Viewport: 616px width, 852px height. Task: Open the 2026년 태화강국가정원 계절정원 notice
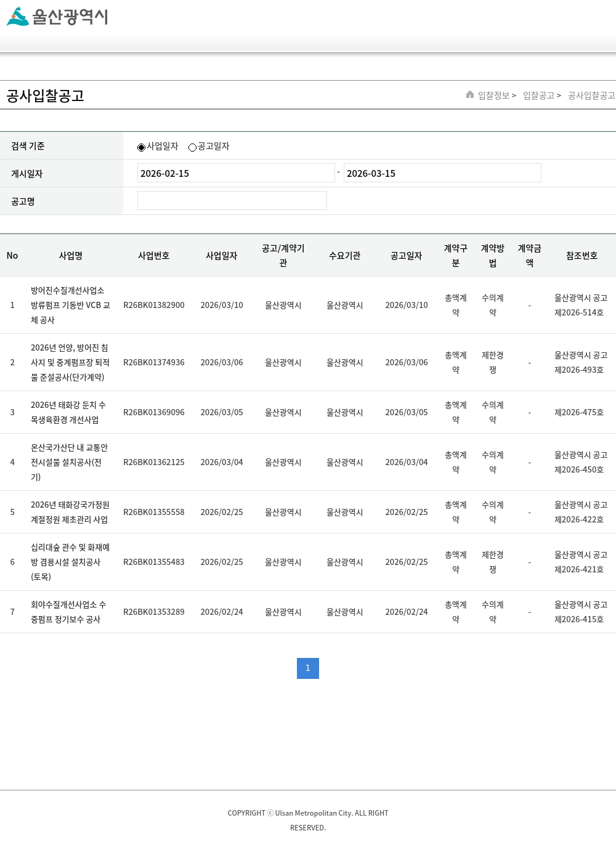tap(70, 512)
